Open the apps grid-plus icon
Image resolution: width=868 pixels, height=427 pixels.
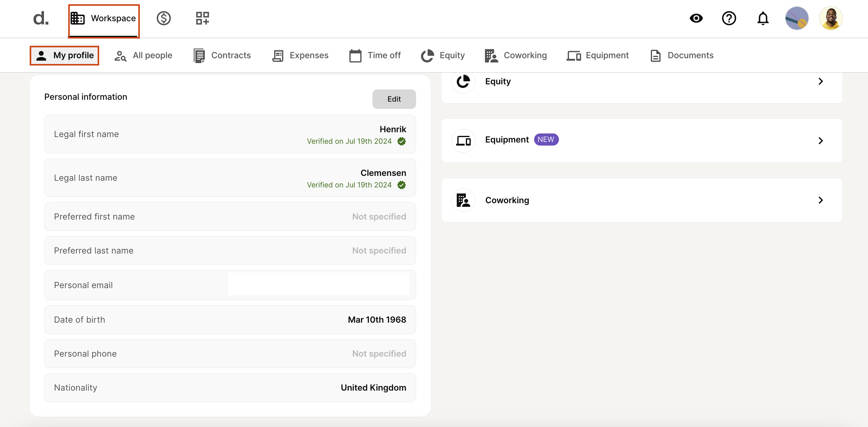pos(203,18)
